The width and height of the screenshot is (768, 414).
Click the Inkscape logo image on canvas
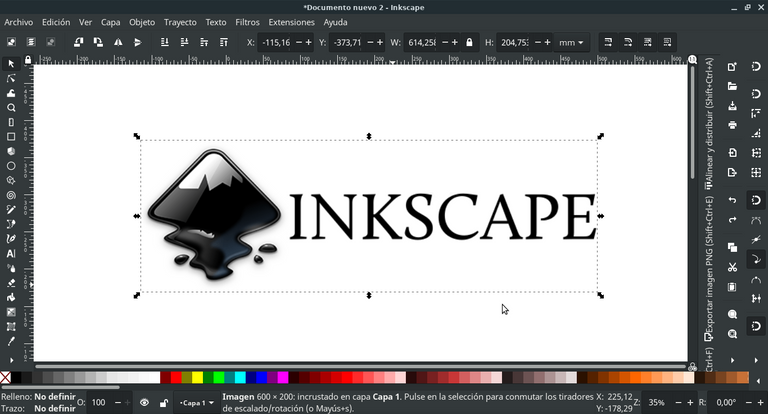(x=369, y=216)
